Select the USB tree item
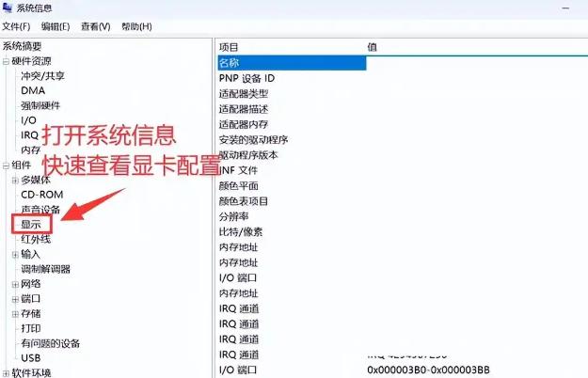Viewport: 588px width, 378px height. [31, 358]
